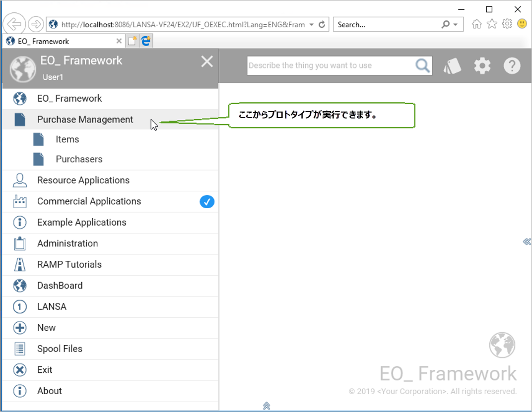The image size is (532, 412).
Task: Click the magnifier search icon in framework search box
Action: tap(422, 65)
